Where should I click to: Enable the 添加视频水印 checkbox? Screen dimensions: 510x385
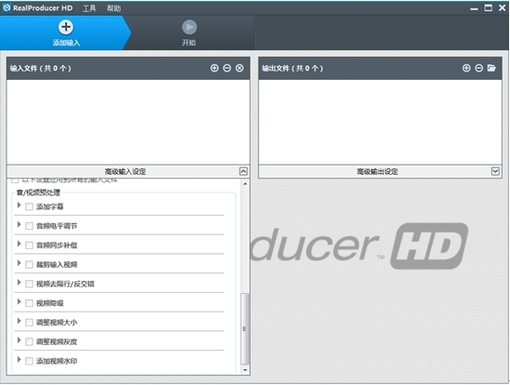pos(29,361)
